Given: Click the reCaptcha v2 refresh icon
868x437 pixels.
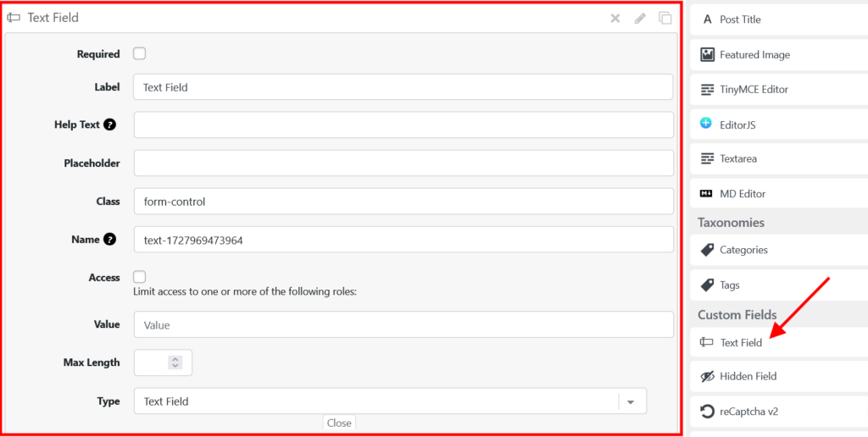Looking at the screenshot, I should [x=707, y=412].
